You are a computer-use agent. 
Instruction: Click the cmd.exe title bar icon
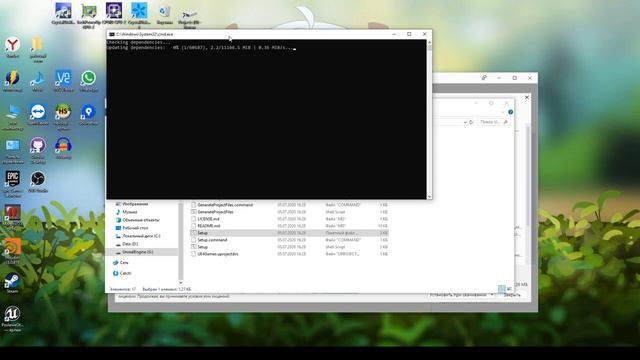point(111,34)
